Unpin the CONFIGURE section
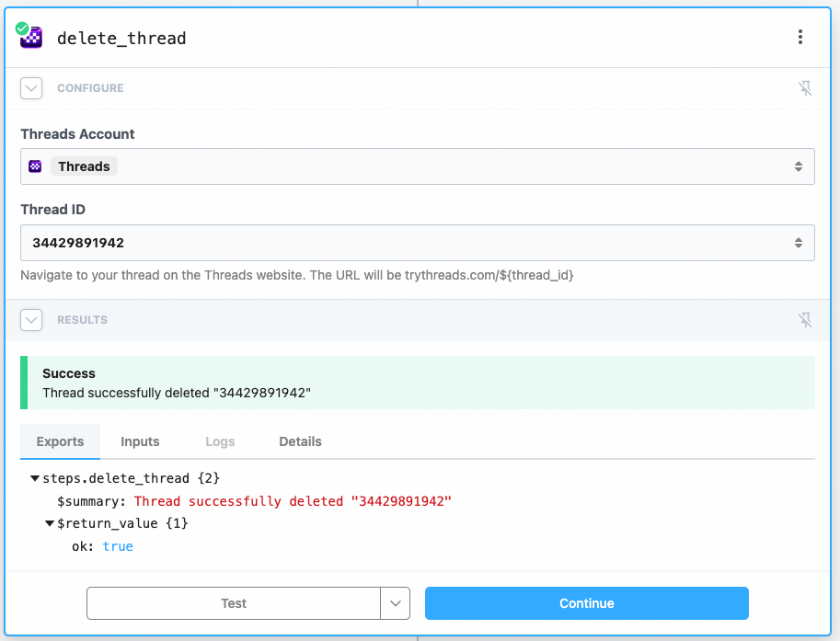840x641 pixels. coord(805,88)
